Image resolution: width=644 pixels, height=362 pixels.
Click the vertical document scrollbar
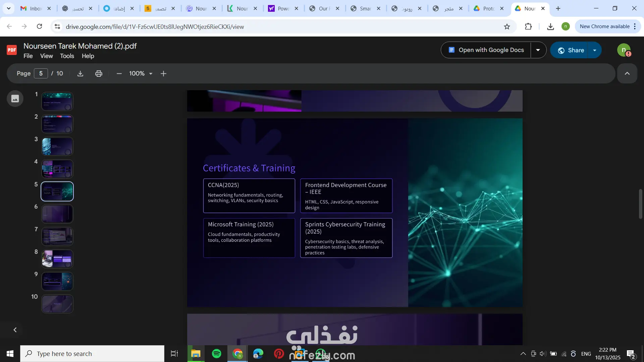(640, 204)
